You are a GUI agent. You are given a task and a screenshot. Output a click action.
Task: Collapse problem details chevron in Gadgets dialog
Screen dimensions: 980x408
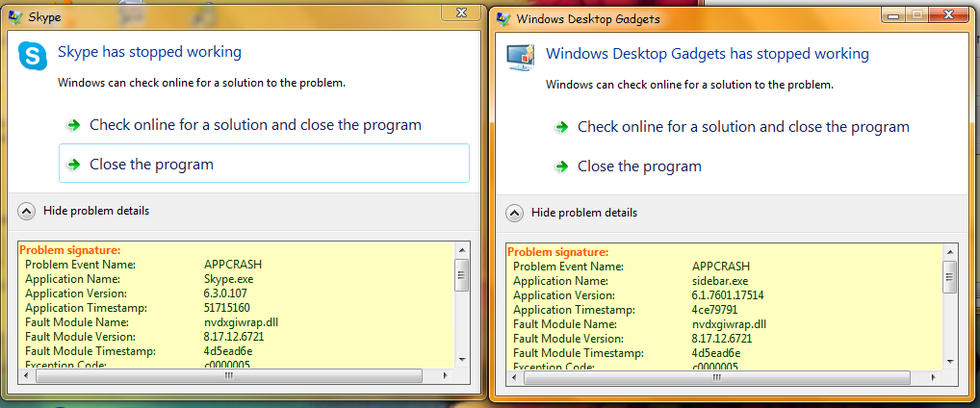pos(514,213)
